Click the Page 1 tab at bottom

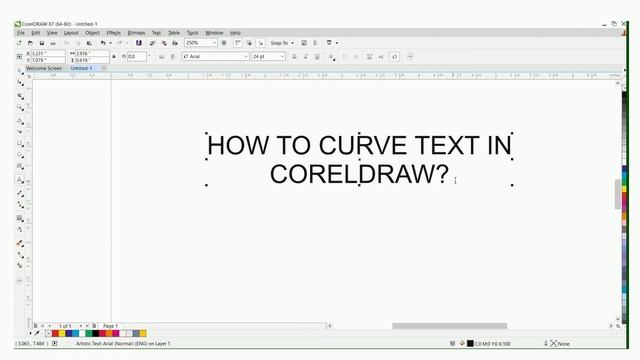110,326
